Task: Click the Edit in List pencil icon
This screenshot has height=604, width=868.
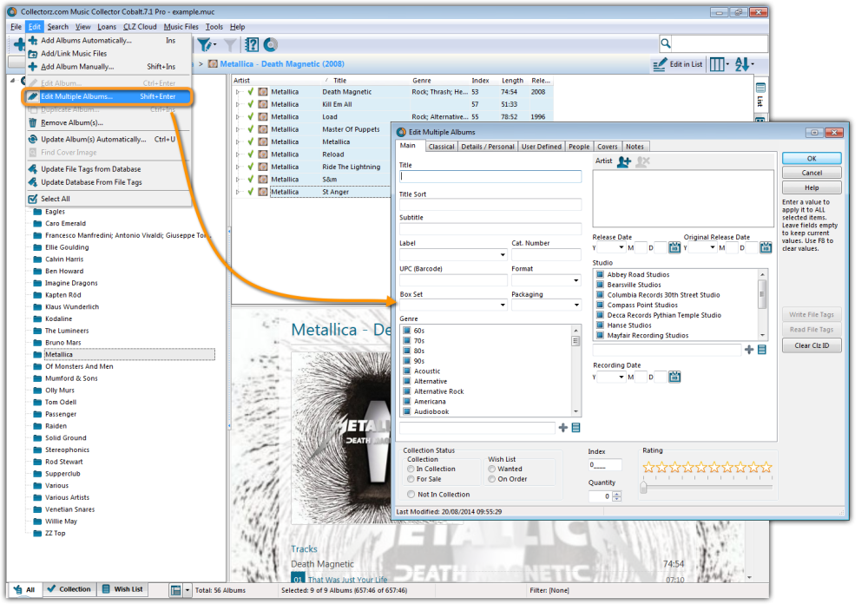Action: tap(660, 65)
